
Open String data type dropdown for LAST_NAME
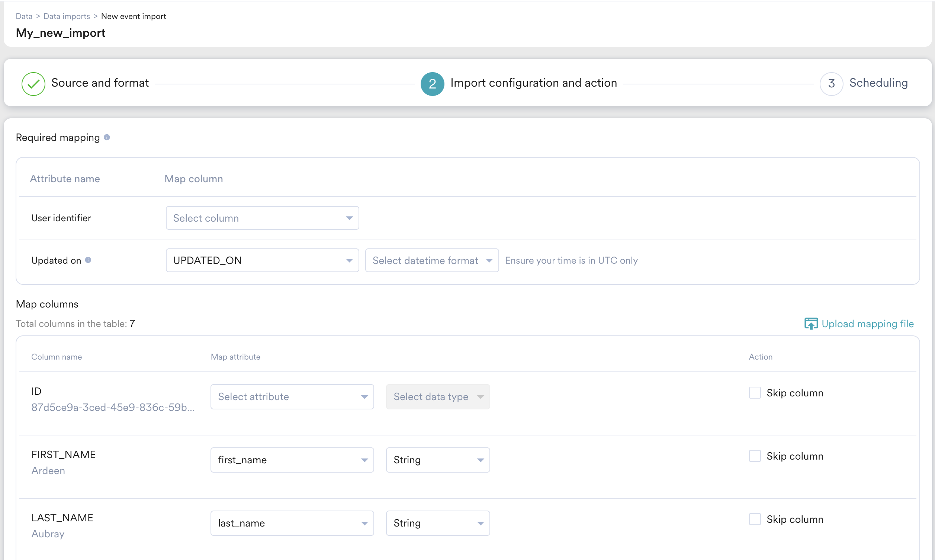tap(438, 523)
